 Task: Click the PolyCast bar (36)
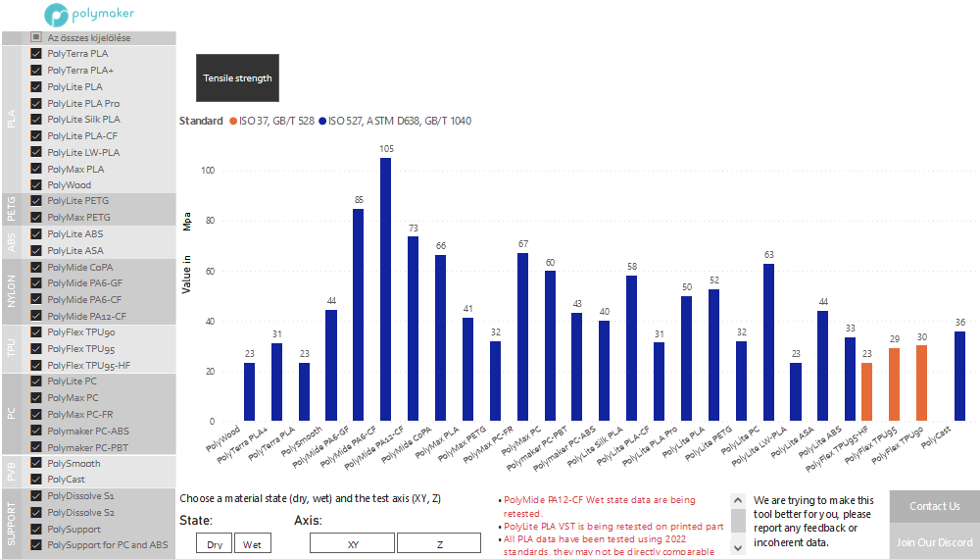tap(960, 376)
